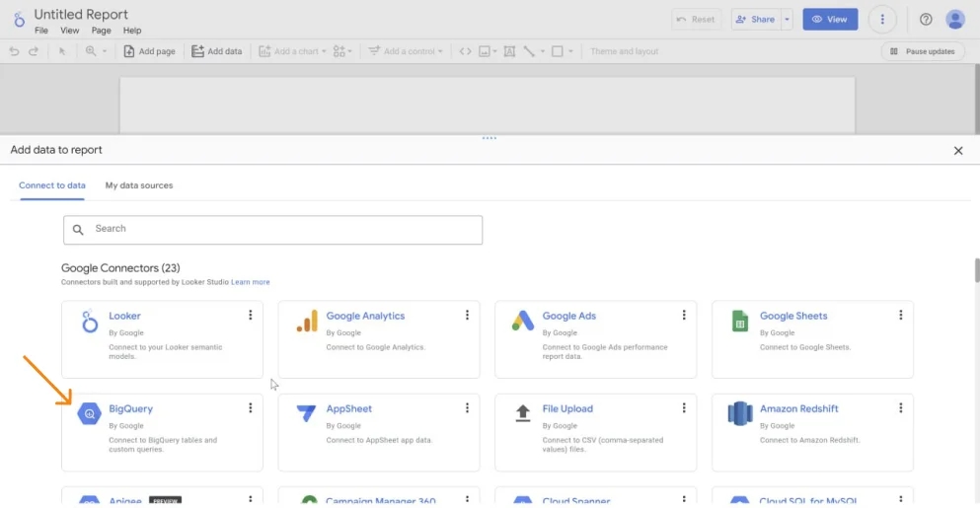This screenshot has width=980, height=508.
Task: Open the shape tool dropdown arrow
Action: click(x=570, y=51)
